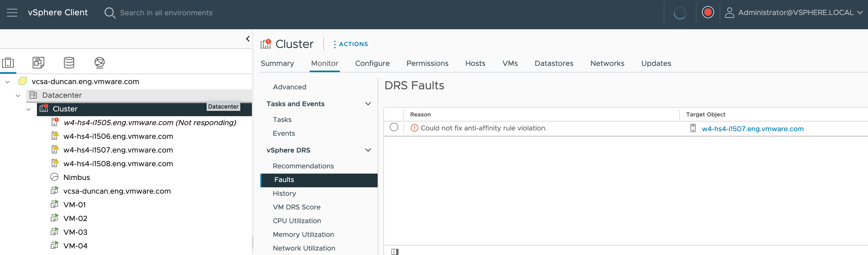Click the VM-02 powered-on icon
The image size is (868, 255).
[x=55, y=218]
